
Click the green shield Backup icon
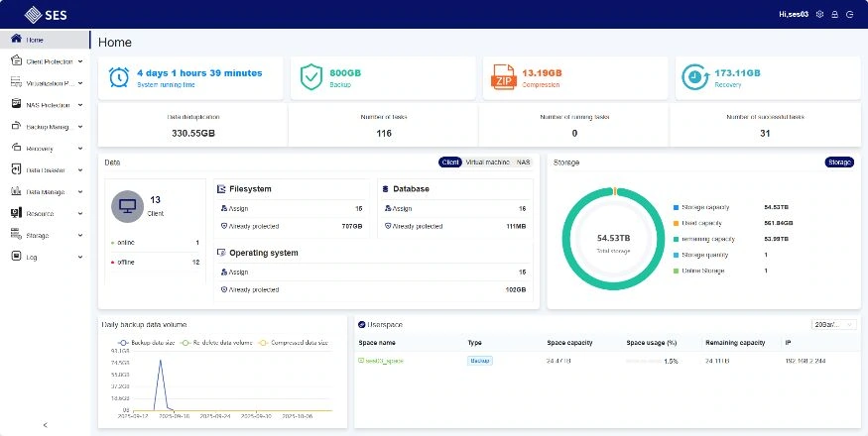[311, 77]
